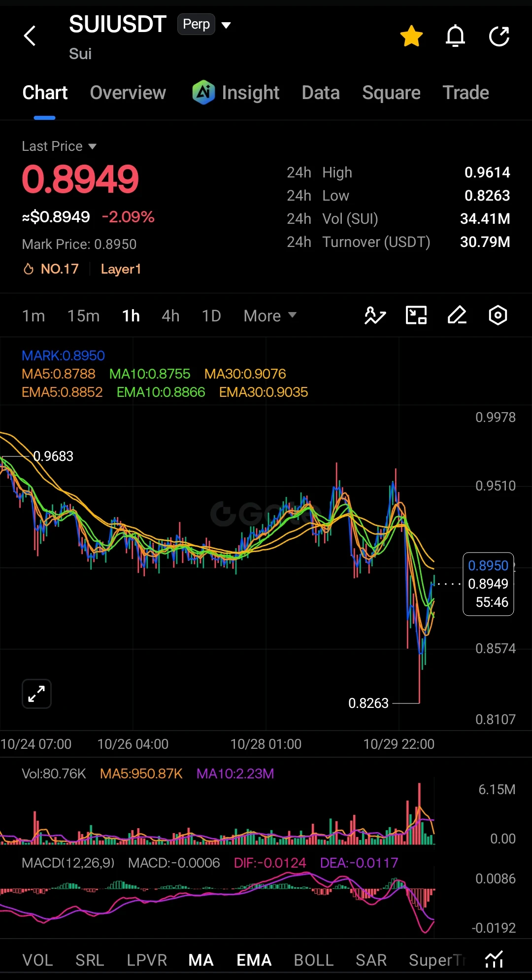Screen dimensions: 532x980
Task: Tap the MACD(12,26,9) indicator label
Action: click(68, 863)
